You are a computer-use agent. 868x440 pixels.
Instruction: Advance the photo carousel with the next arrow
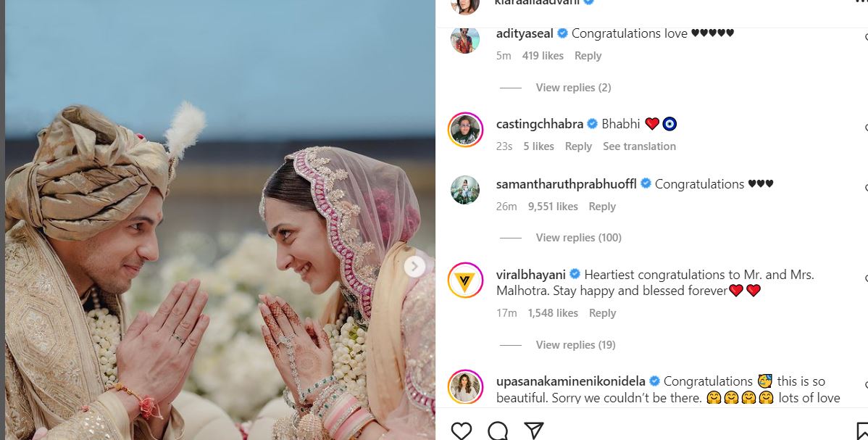(x=416, y=267)
